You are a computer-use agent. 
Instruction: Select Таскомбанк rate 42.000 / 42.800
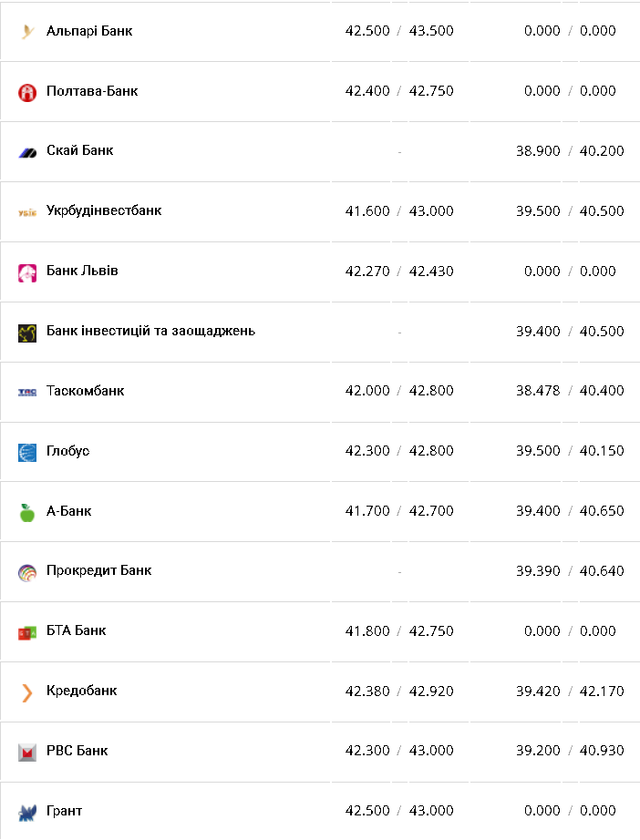[399, 391]
